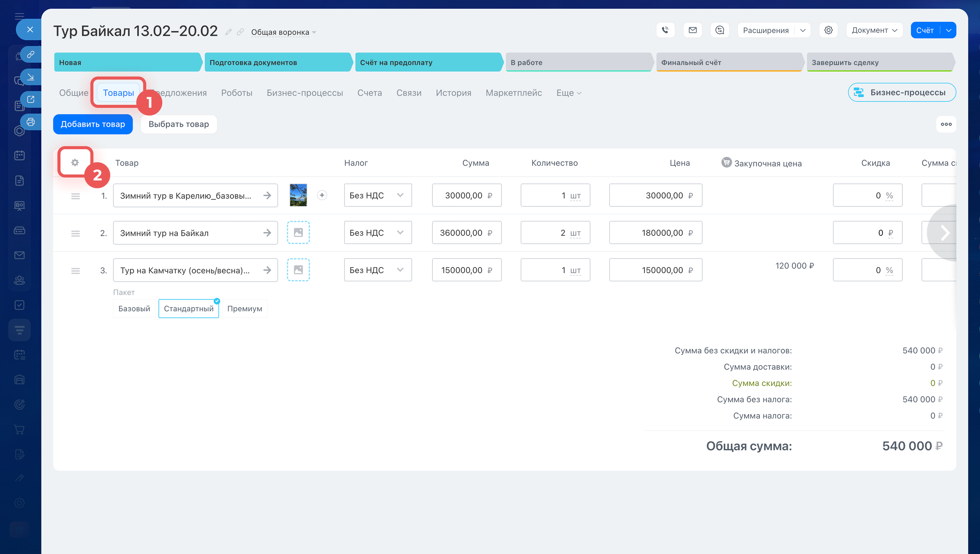Select the Премиум package option
The width and height of the screenshot is (980, 554).
pos(245,309)
